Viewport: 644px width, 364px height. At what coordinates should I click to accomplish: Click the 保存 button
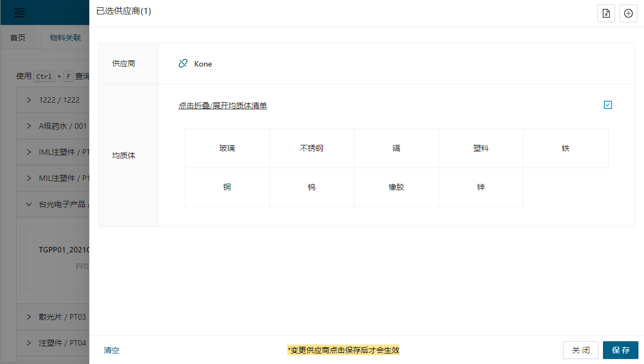621,350
